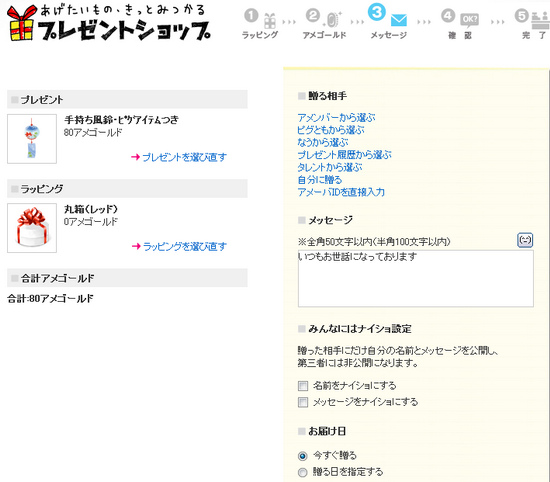Click アメーバIDを直接入力 link
Viewport: 550px width, 482px height.
[x=341, y=192]
